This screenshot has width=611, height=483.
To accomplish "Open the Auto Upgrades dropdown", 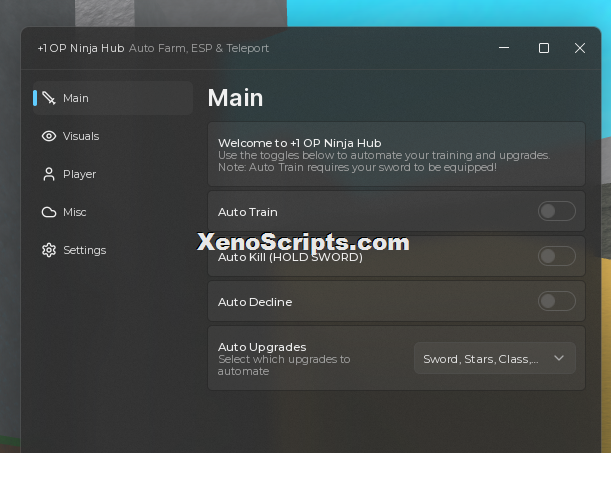I will click(x=495, y=358).
